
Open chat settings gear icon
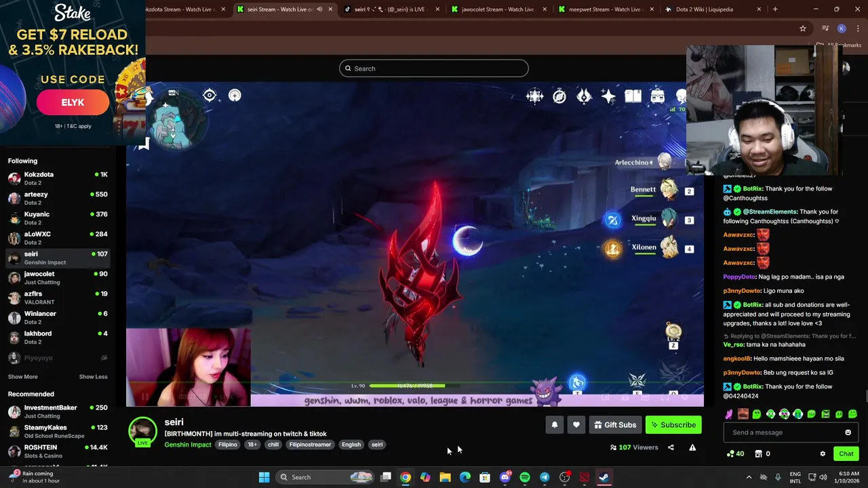click(x=823, y=454)
